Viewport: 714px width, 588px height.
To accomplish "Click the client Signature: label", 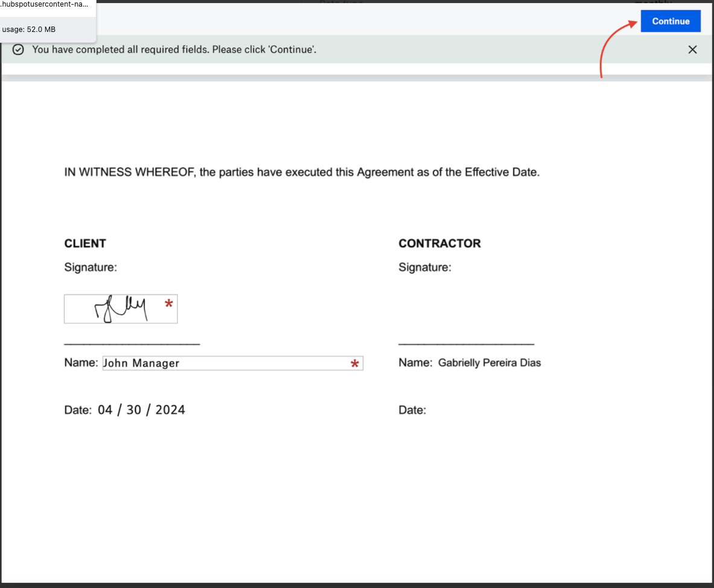I will [x=90, y=267].
